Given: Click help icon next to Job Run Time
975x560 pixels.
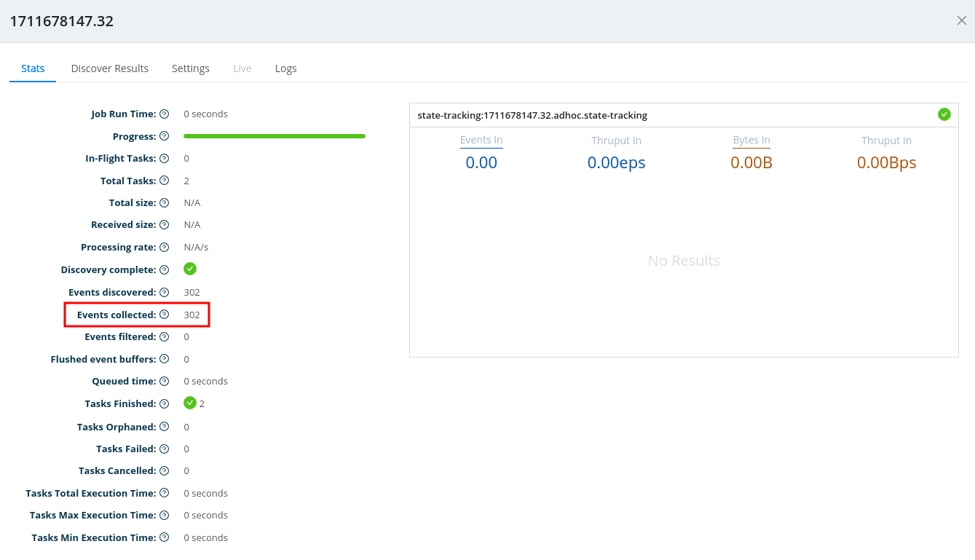Looking at the screenshot, I should pyautogui.click(x=165, y=114).
